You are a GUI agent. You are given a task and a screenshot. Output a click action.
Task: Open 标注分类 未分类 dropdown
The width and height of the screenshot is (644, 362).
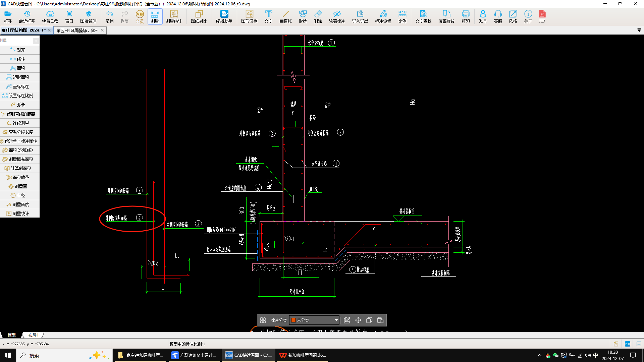(x=314, y=320)
